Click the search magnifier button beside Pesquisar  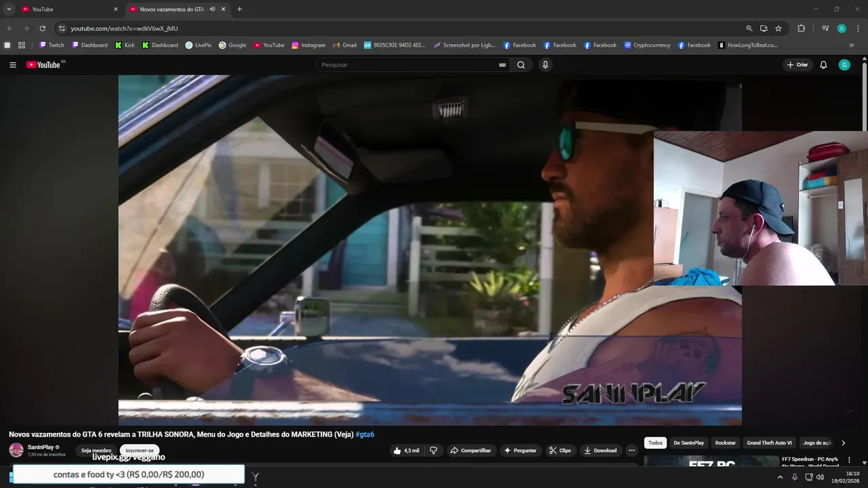pyautogui.click(x=521, y=65)
